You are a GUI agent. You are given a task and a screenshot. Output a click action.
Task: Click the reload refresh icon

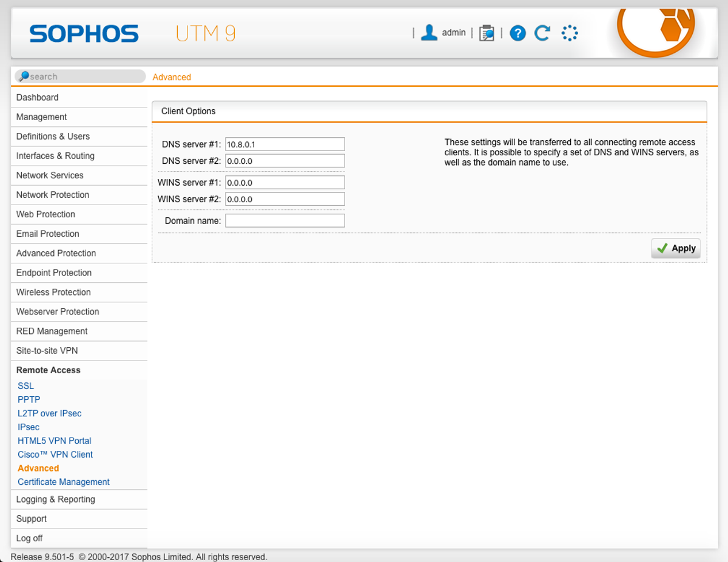click(542, 33)
